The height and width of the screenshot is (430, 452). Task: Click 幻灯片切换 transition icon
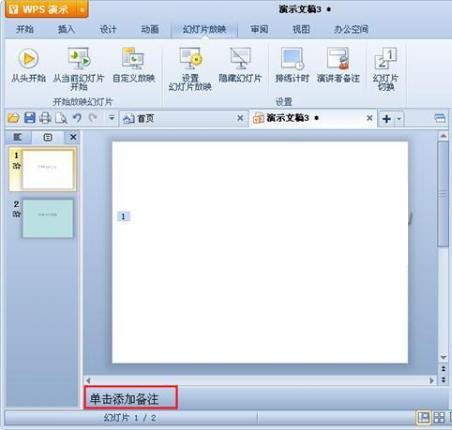click(386, 59)
